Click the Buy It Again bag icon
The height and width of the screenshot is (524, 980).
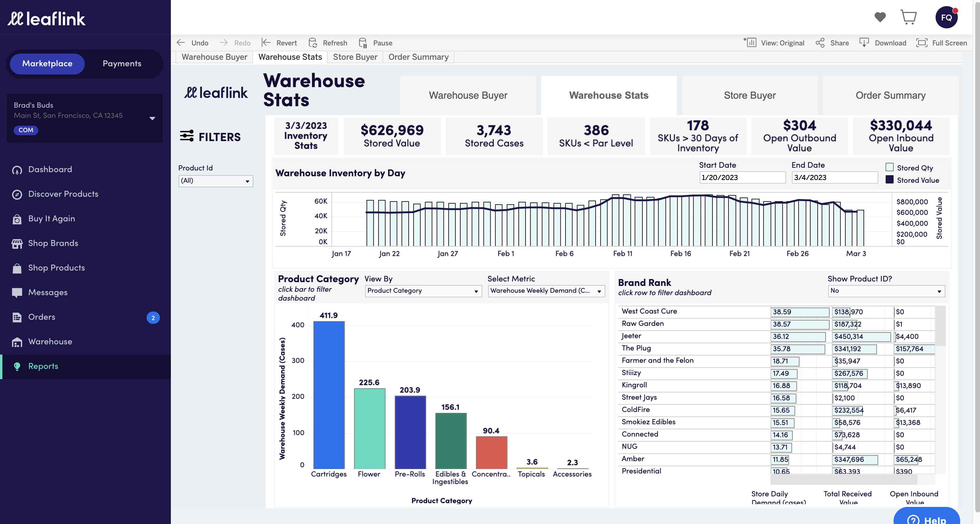click(17, 219)
